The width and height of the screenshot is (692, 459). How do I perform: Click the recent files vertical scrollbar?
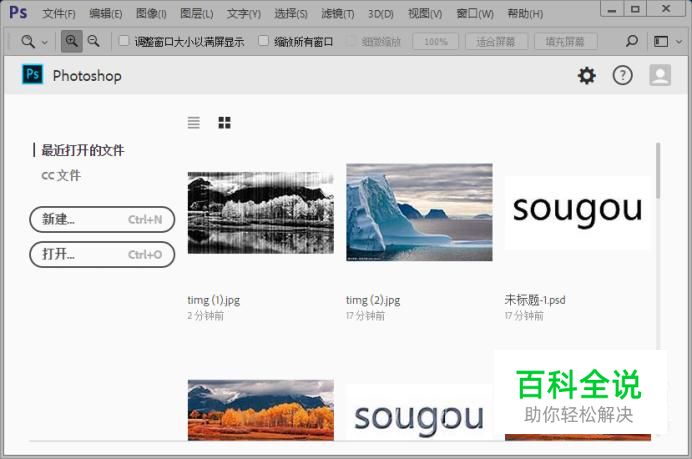658,170
